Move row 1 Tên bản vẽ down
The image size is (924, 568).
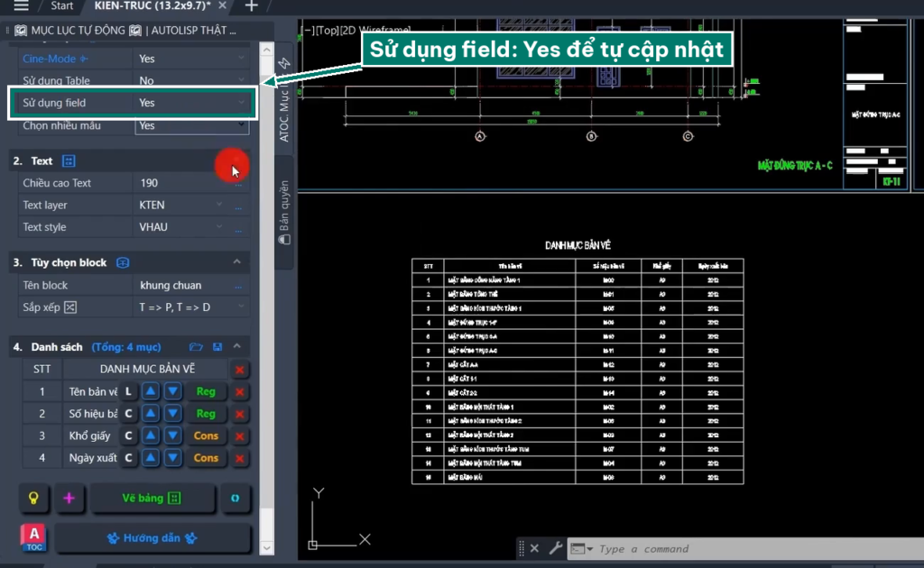172,391
